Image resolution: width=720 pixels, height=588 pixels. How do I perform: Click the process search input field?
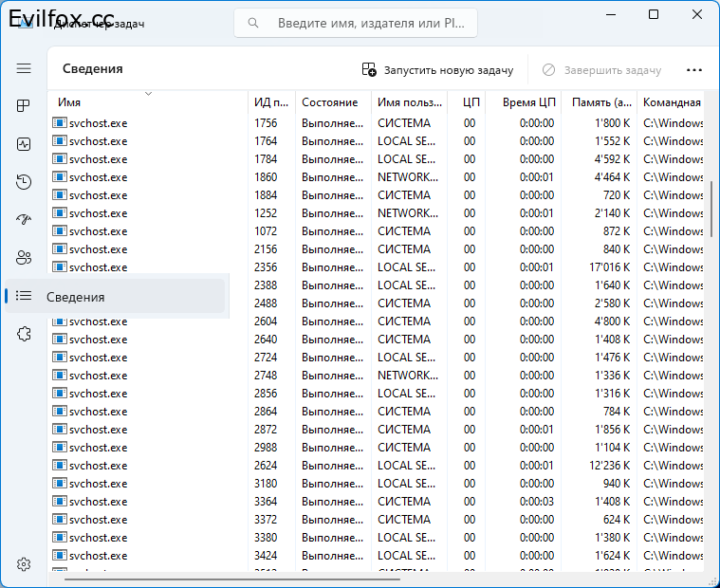370,23
